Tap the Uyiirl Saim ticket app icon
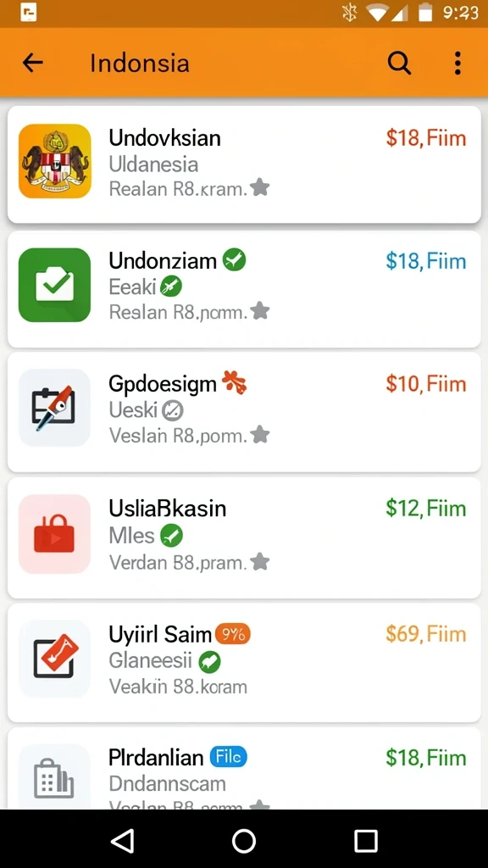 54,658
